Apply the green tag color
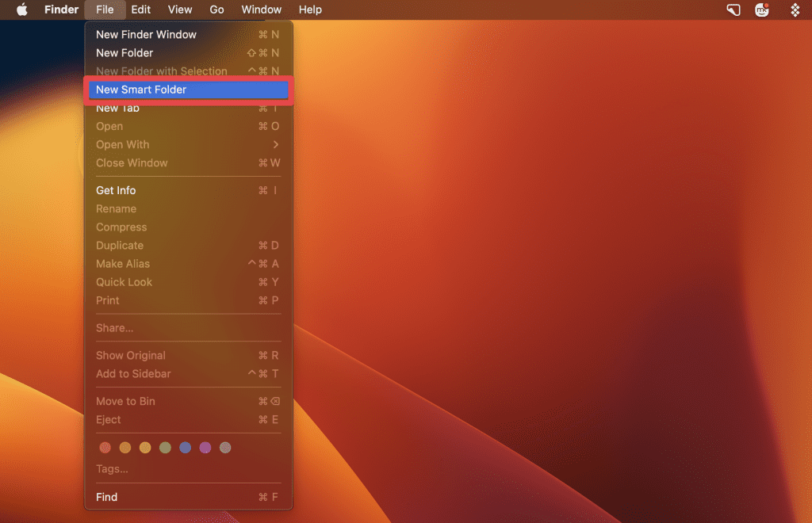The width and height of the screenshot is (812, 523). (x=165, y=448)
